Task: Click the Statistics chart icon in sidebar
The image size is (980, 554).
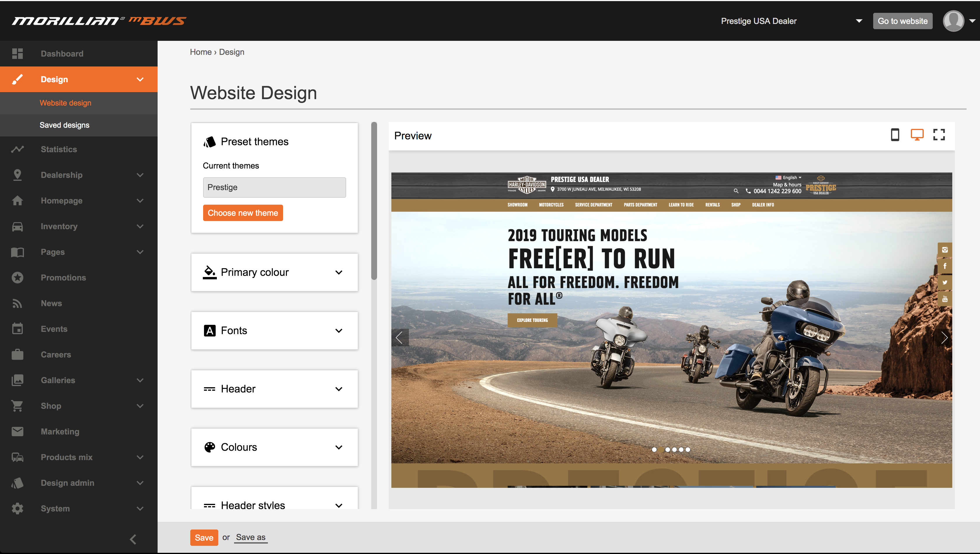Action: point(18,149)
